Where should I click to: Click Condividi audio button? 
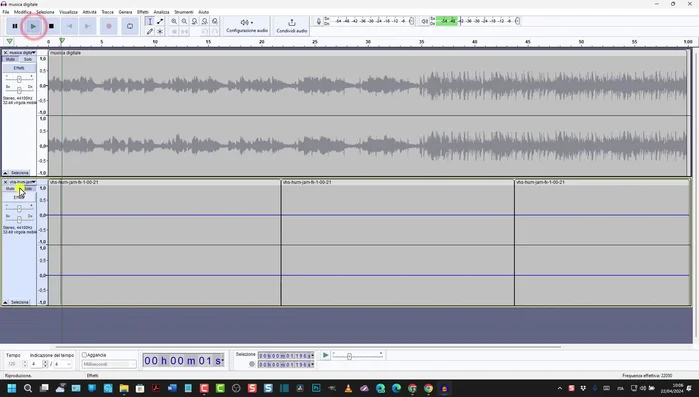[292, 26]
